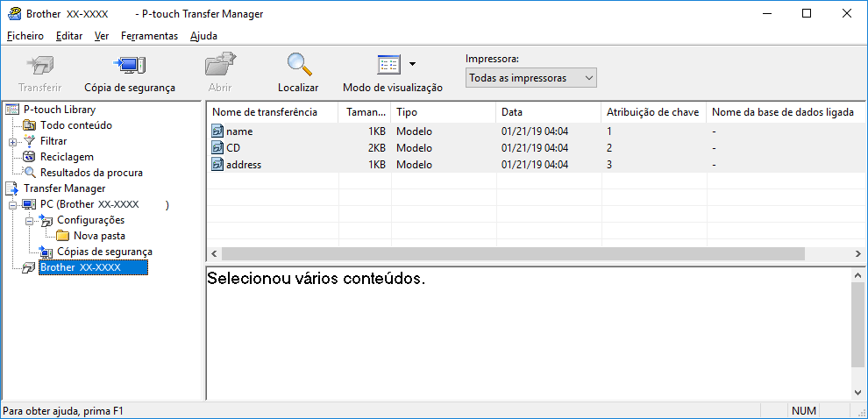Click the name template file icon
Image resolution: width=868 pixels, height=419 pixels.
[217, 131]
